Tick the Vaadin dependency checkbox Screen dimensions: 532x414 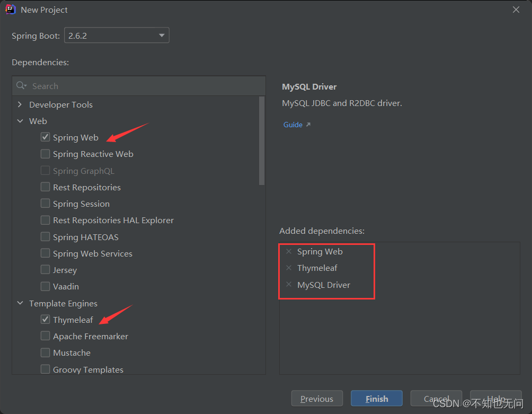click(45, 286)
